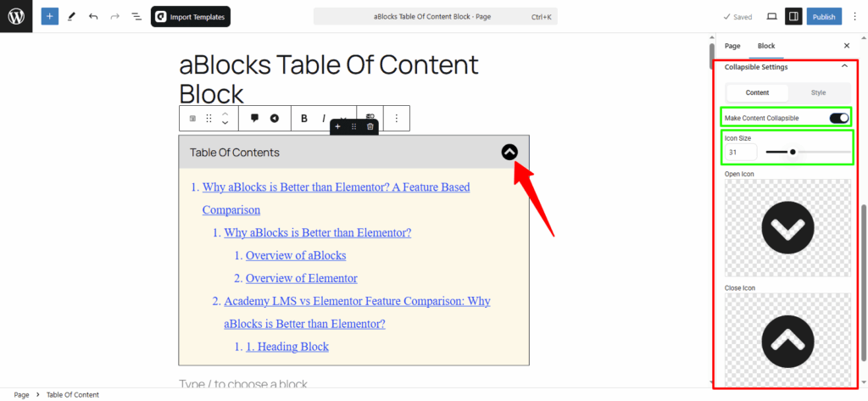Open the block toolbar three-dot options

[x=396, y=119]
